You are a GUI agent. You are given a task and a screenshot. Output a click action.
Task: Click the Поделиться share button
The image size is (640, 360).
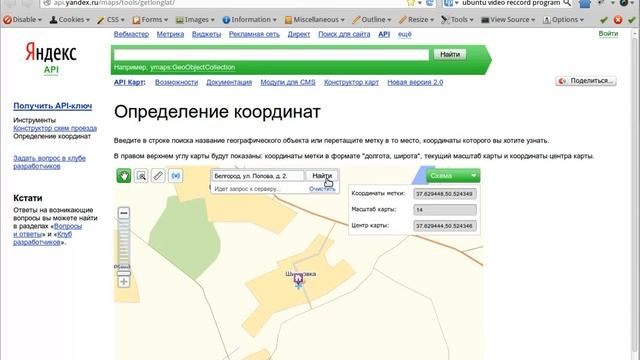586,81
